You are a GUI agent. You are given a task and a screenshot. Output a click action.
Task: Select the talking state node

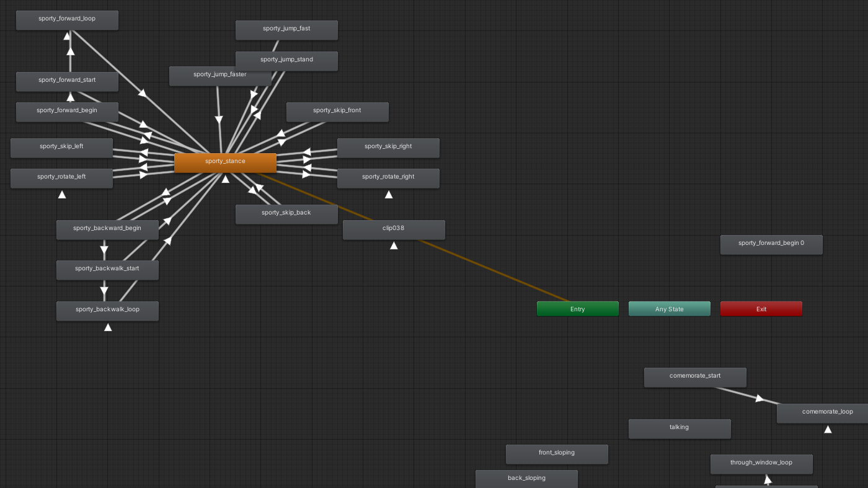(x=680, y=428)
